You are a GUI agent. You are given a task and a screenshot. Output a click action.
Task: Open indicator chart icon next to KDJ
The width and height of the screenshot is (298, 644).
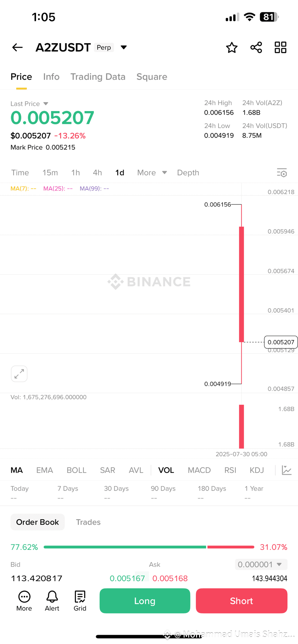(x=286, y=470)
